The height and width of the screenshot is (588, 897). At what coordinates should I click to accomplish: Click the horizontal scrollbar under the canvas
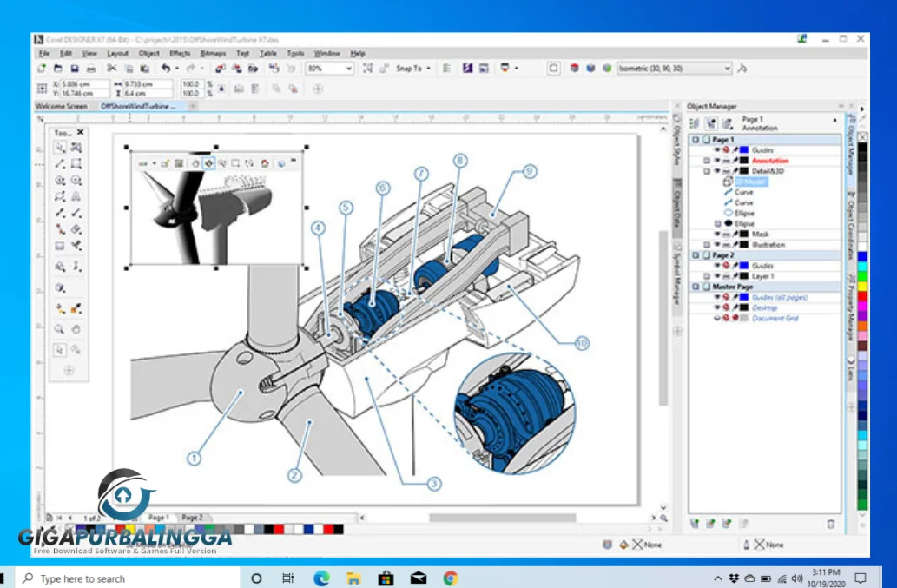[502, 518]
